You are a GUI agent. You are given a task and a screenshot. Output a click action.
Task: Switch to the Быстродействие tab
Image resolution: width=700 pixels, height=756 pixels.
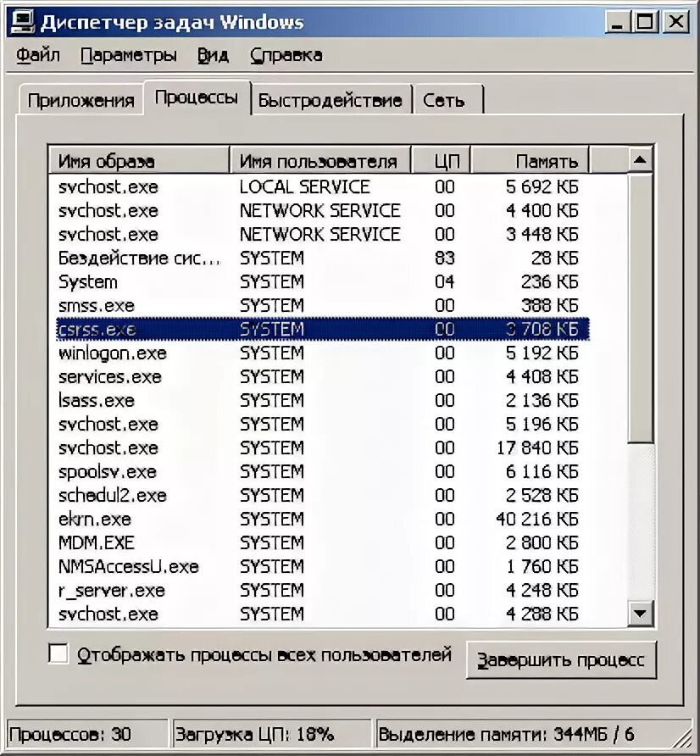click(331, 100)
